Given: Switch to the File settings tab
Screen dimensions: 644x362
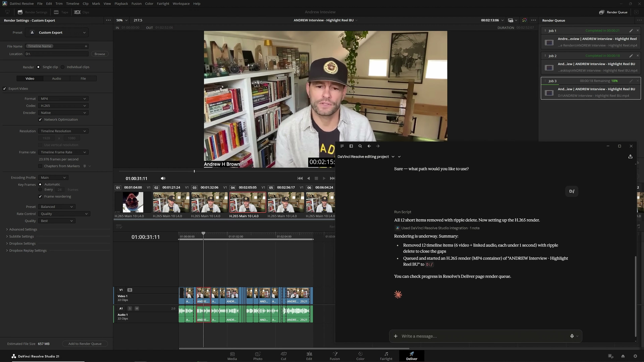Looking at the screenshot, I should 83,79.
